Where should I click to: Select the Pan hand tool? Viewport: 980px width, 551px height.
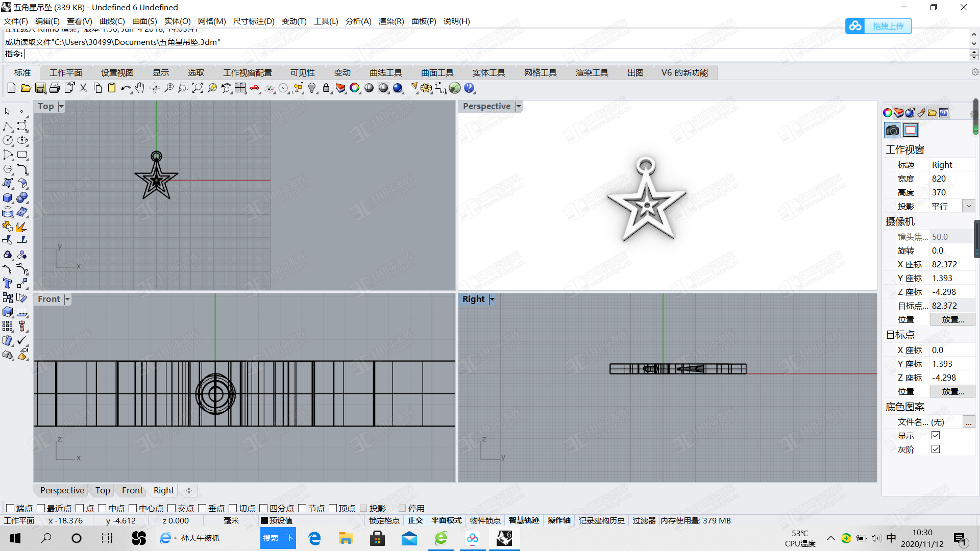pyautogui.click(x=140, y=88)
